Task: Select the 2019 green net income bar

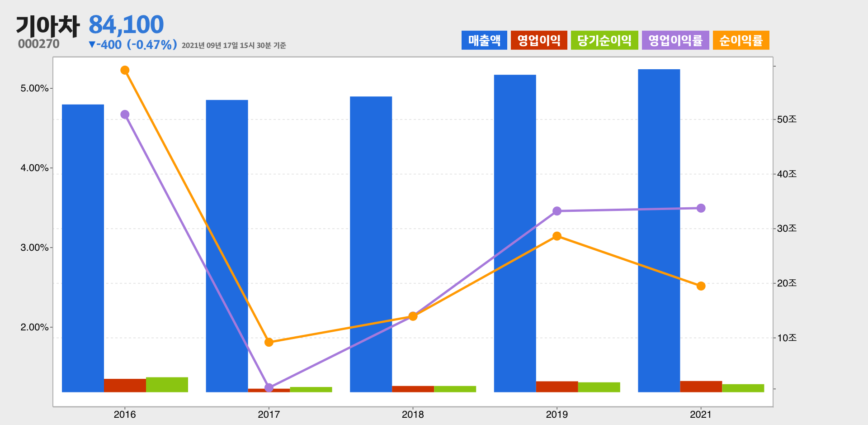Action: [x=599, y=387]
